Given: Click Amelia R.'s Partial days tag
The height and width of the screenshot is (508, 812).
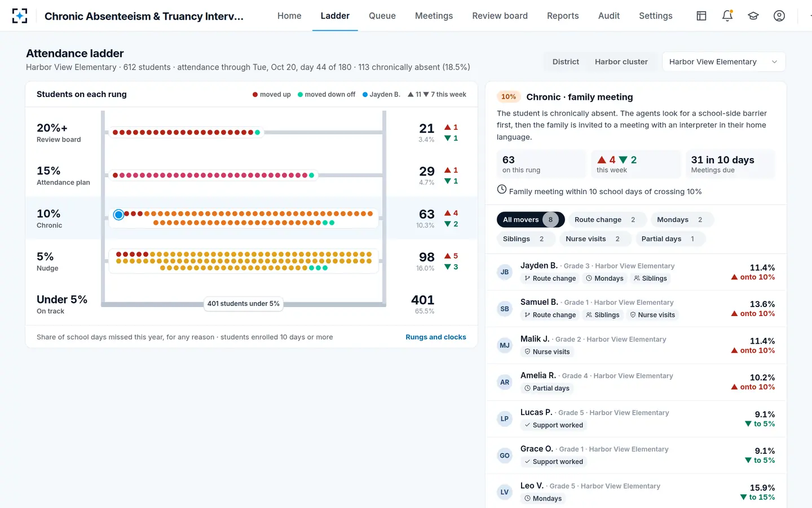Looking at the screenshot, I should [547, 388].
